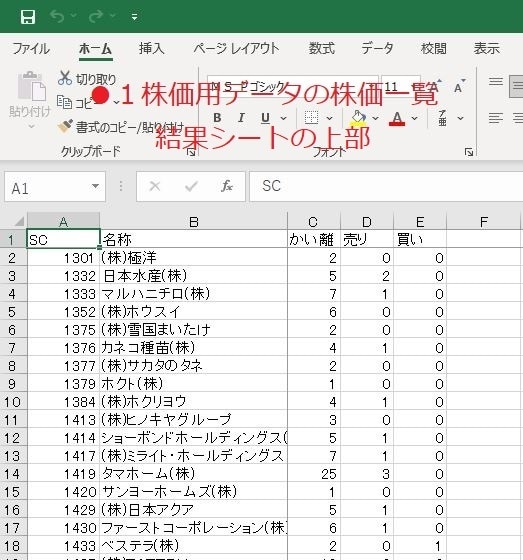Select column B header
The image size is (523, 560).
193,222
